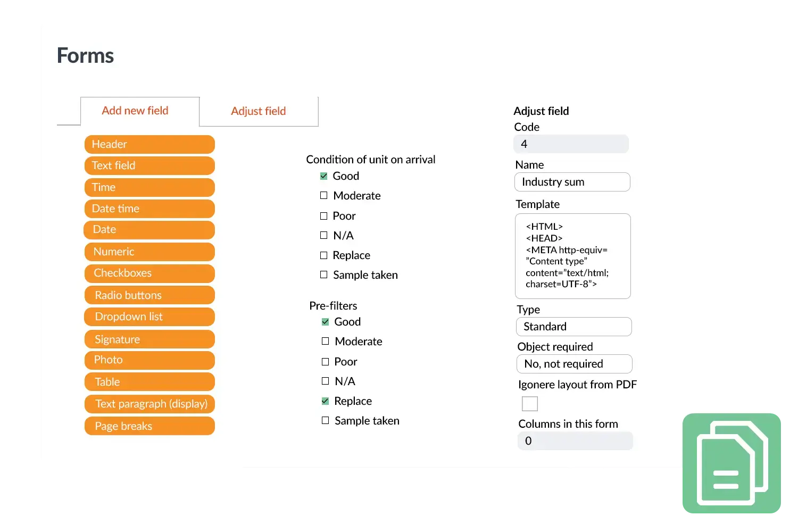Image resolution: width=798 pixels, height=532 pixels.
Task: Open the Type dropdown showing Standard
Action: point(574,327)
